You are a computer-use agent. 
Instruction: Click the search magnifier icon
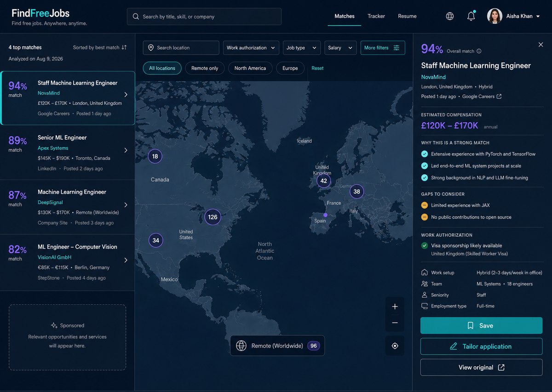click(136, 17)
